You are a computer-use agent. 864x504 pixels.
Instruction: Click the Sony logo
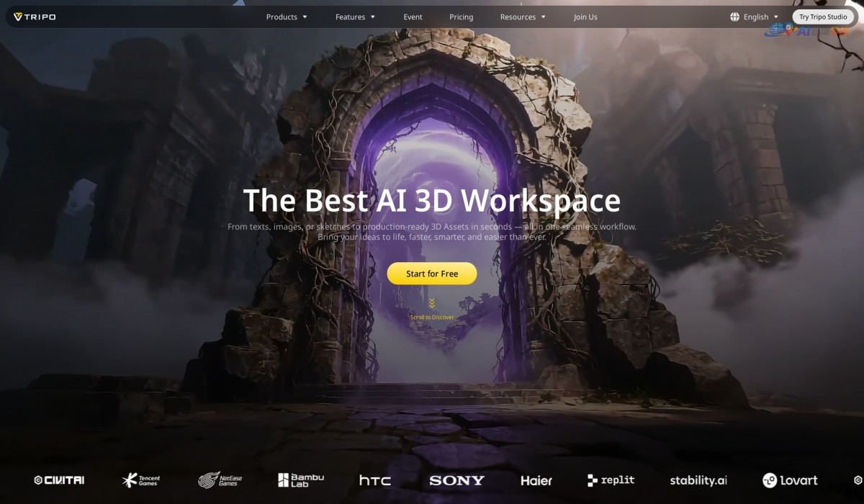(456, 480)
